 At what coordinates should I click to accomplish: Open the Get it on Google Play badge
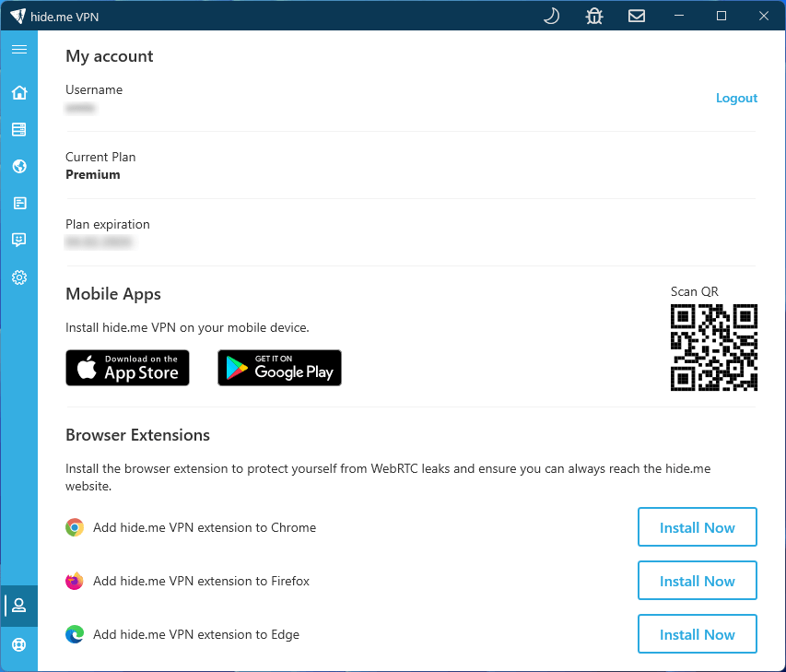point(280,368)
